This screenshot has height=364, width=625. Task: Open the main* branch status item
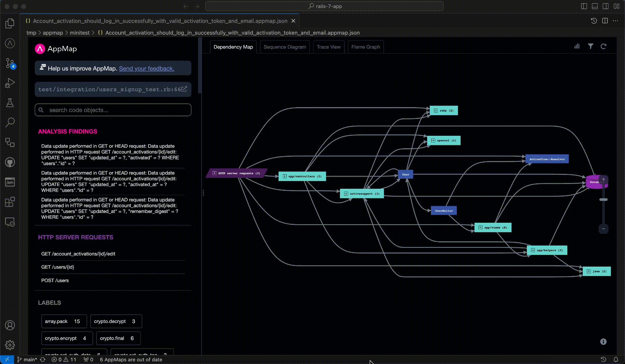tap(27, 360)
